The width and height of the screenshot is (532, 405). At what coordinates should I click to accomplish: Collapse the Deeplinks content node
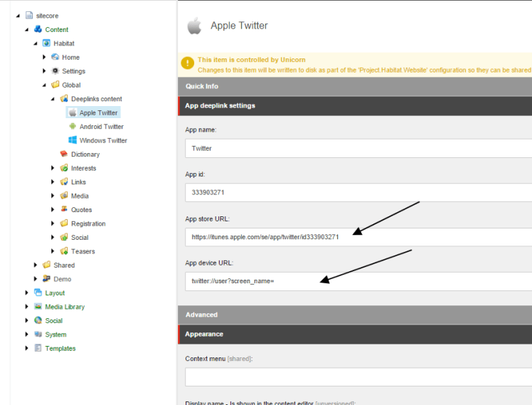coord(53,99)
